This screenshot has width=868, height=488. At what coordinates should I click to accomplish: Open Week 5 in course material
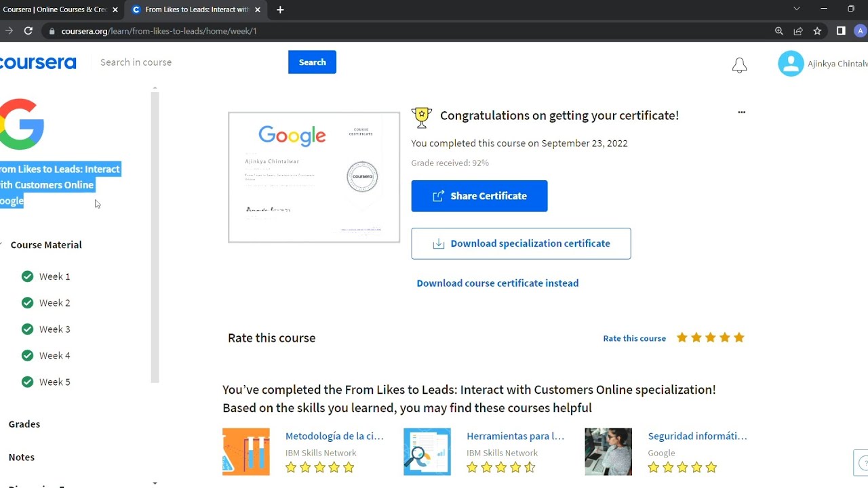(x=54, y=382)
